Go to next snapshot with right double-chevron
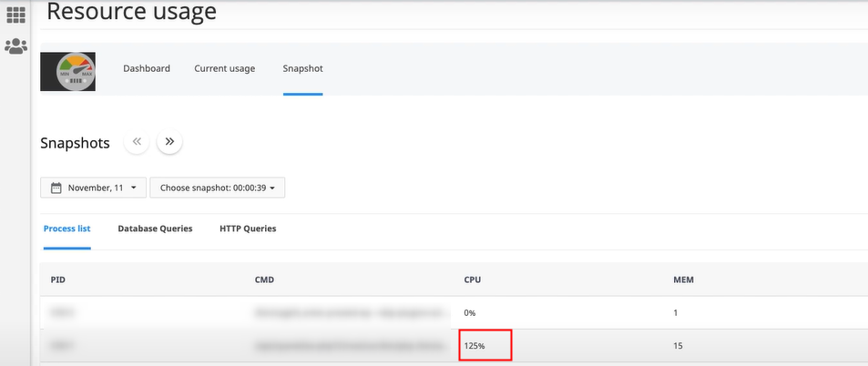The image size is (868, 366). (x=169, y=142)
